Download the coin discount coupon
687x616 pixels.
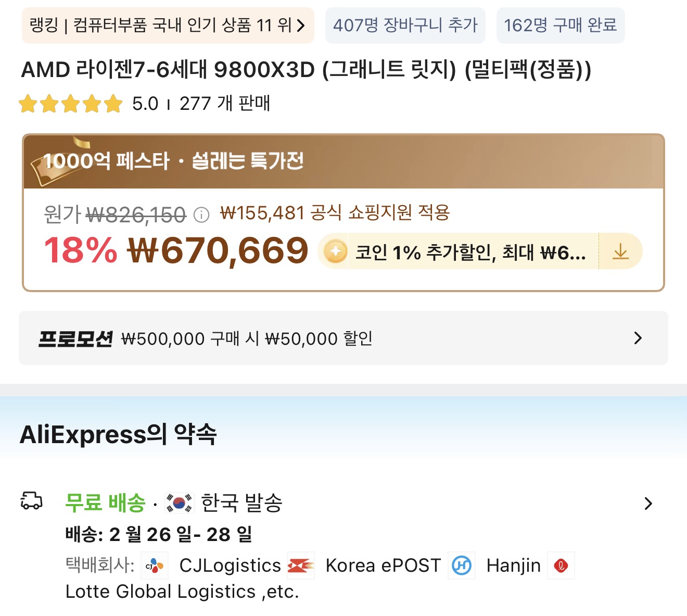click(620, 252)
